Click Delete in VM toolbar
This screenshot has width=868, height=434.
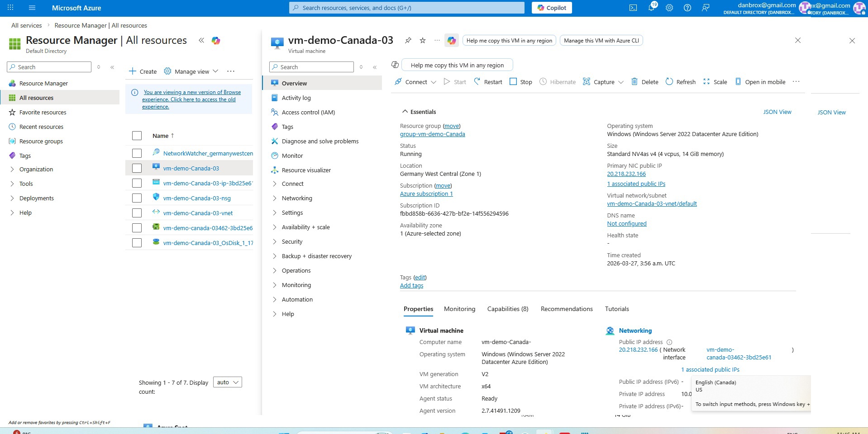coord(645,82)
